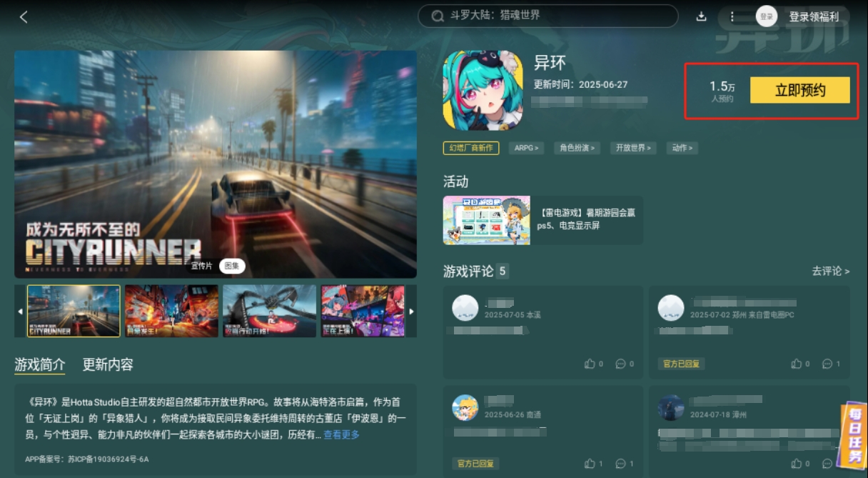Screen dimensions: 868x478
Task: Click the 更新时间：2025-06-27 text
Action: point(581,84)
